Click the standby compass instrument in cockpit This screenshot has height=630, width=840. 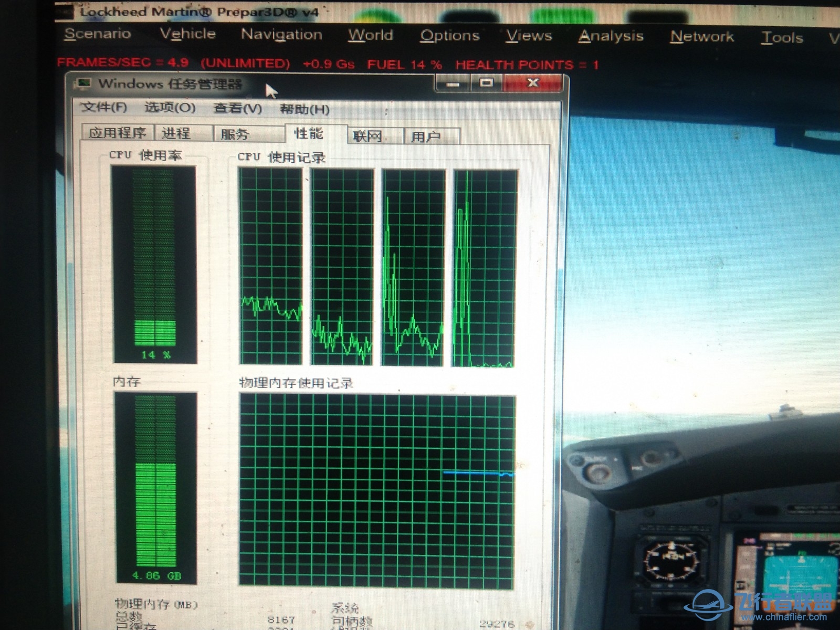tap(671, 560)
